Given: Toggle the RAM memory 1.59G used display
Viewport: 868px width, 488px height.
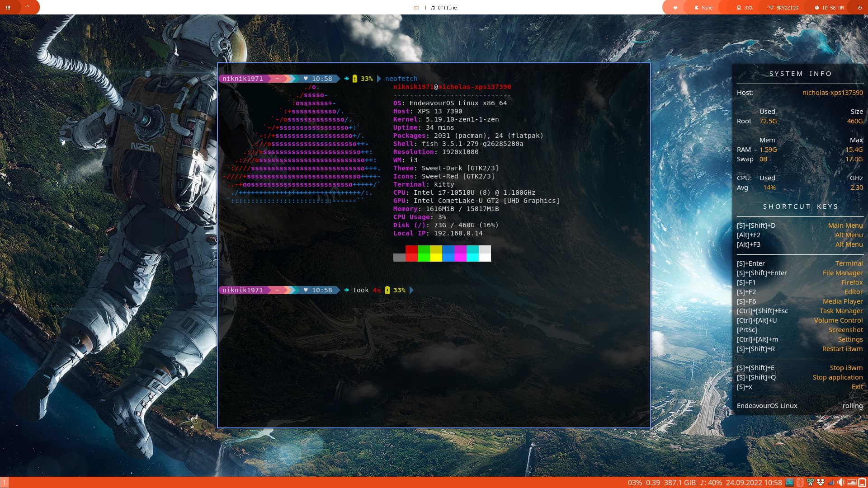Looking at the screenshot, I should (769, 149).
